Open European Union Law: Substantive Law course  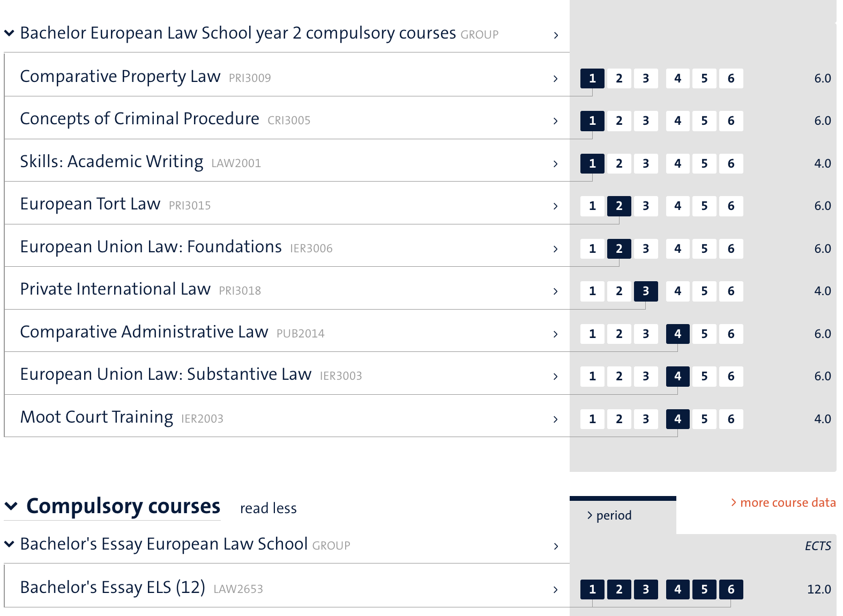tap(166, 374)
